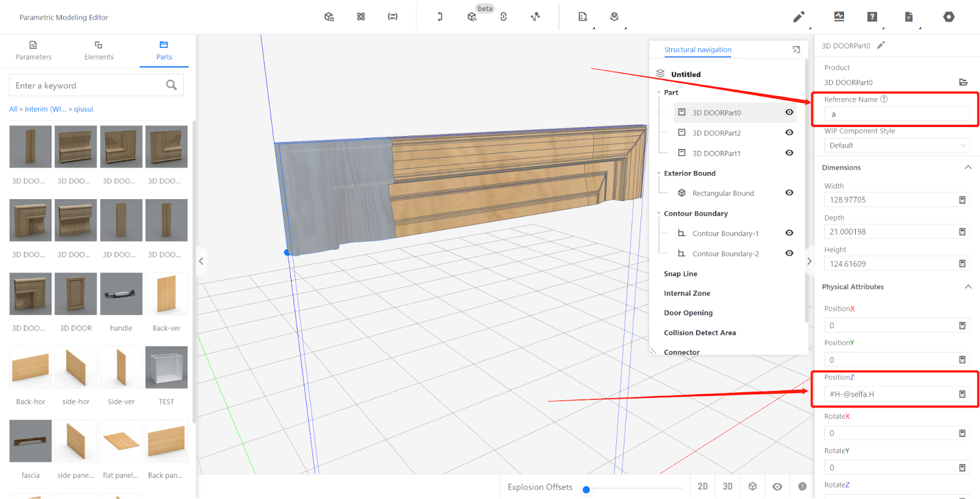Open the Elements tab
This screenshot has width=980, height=499.
click(x=99, y=50)
